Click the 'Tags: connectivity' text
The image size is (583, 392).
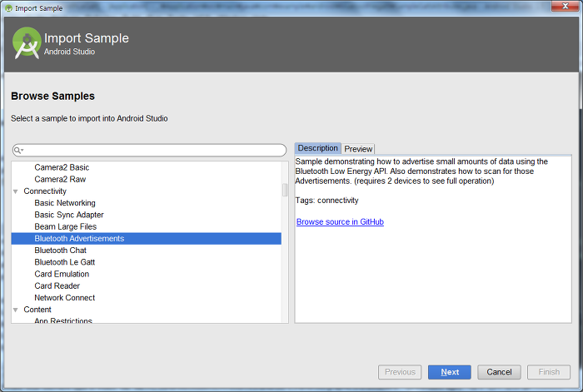(x=326, y=201)
